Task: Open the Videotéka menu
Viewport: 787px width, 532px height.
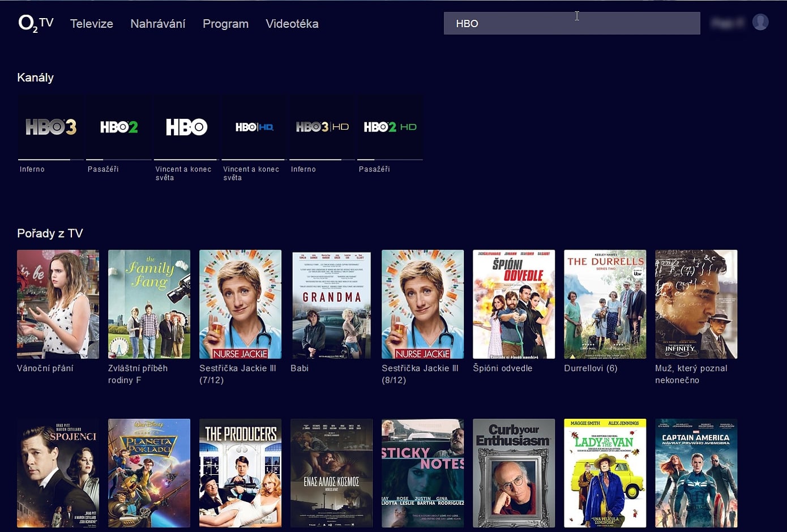Action: pyautogui.click(x=292, y=24)
